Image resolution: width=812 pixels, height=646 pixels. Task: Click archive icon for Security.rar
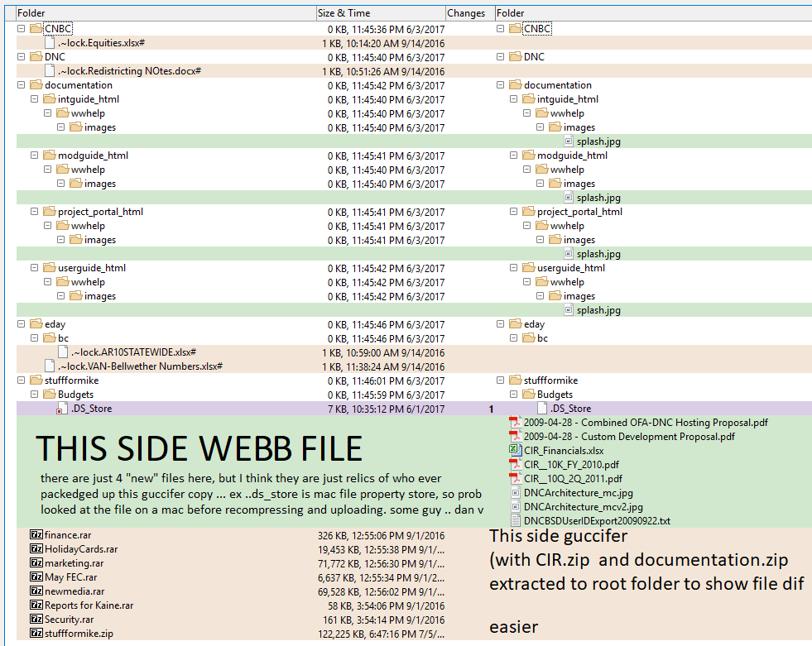coord(36,619)
